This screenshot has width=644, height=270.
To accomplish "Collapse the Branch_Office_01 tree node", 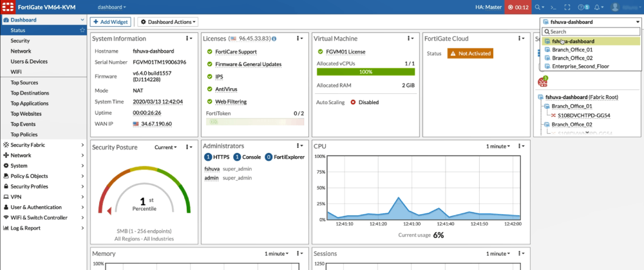I will coord(546,106).
